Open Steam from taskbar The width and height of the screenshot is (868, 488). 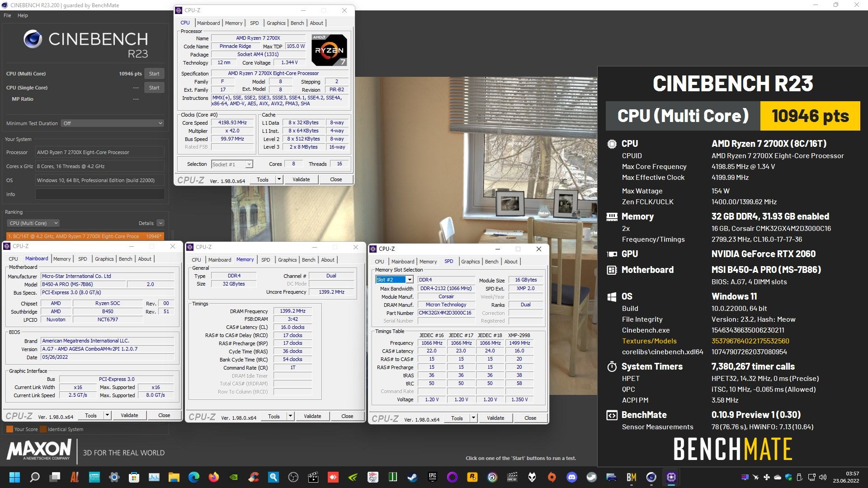413,477
